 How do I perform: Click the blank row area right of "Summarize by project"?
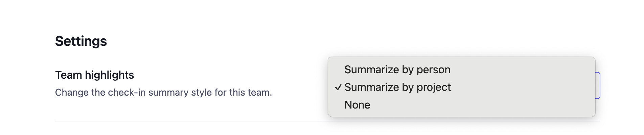521,87
